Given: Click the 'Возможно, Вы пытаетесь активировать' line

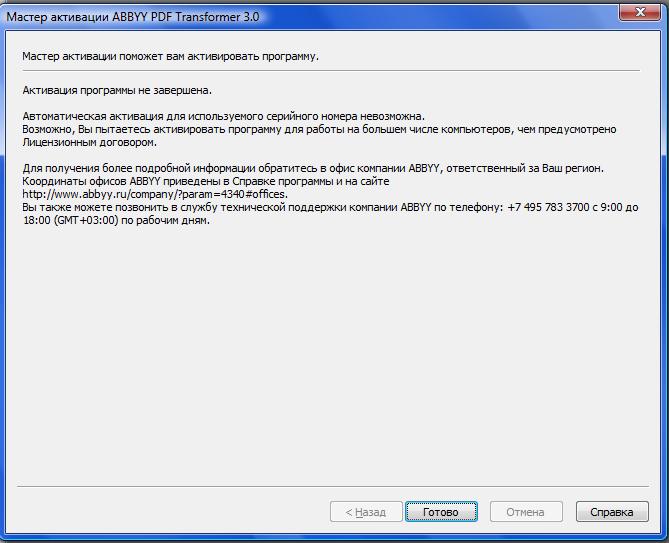Looking at the screenshot, I should (319, 129).
